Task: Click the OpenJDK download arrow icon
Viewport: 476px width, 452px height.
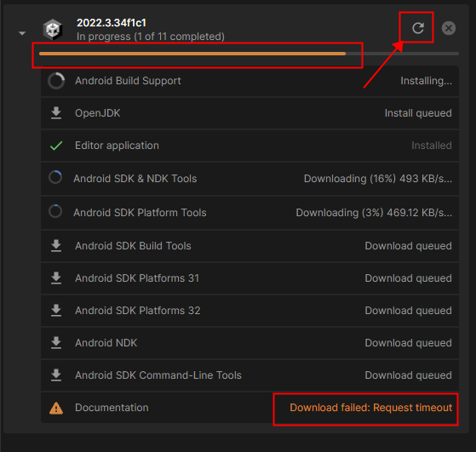Action: tap(56, 113)
